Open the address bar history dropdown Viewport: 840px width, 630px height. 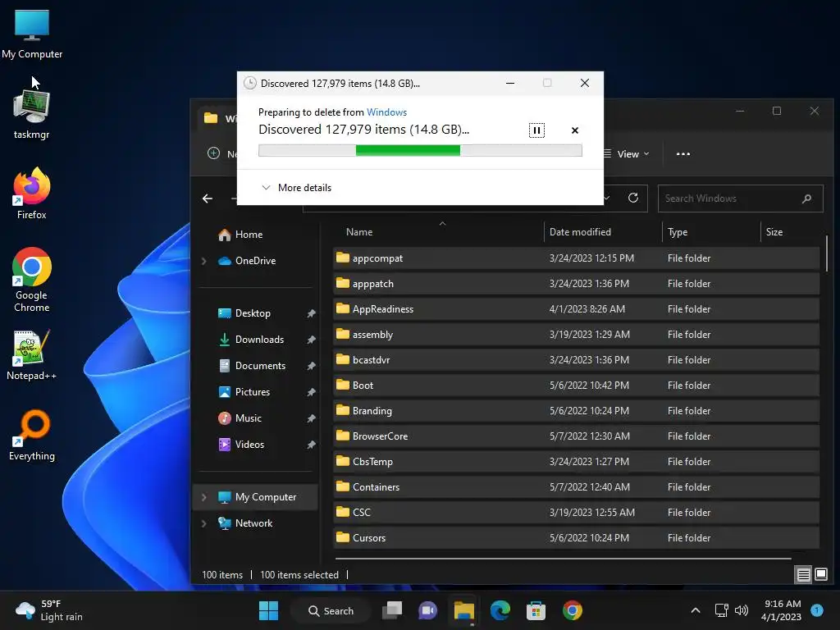click(606, 199)
